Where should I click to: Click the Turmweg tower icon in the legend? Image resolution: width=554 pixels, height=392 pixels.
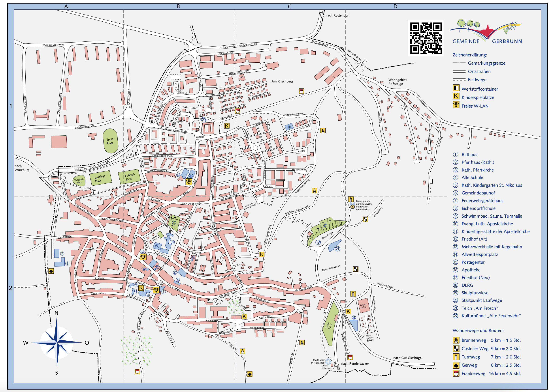click(x=456, y=357)
